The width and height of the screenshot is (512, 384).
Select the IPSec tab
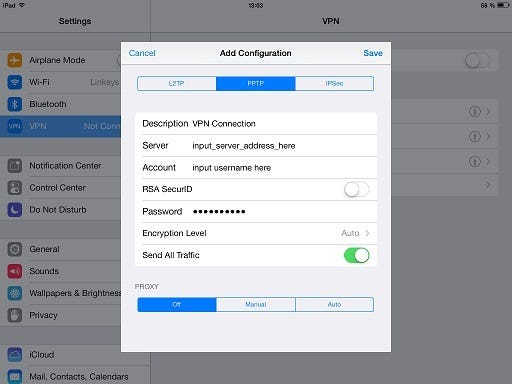[334, 83]
